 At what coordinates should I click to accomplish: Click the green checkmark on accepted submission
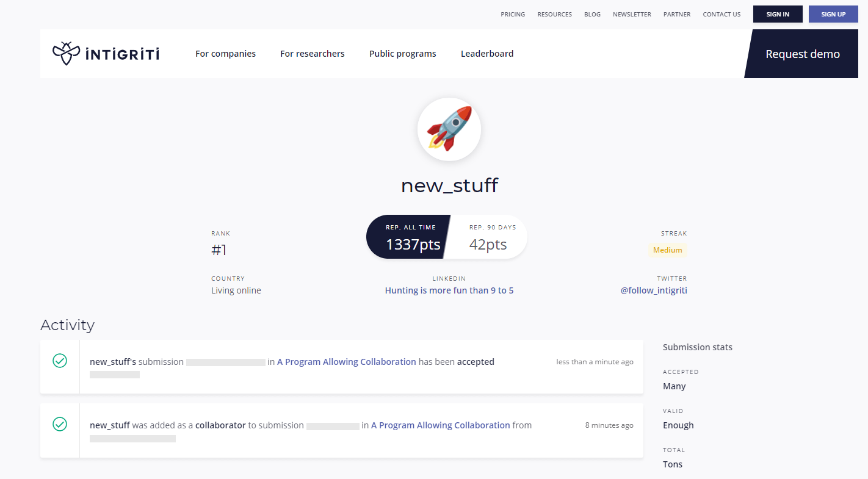pyautogui.click(x=60, y=361)
